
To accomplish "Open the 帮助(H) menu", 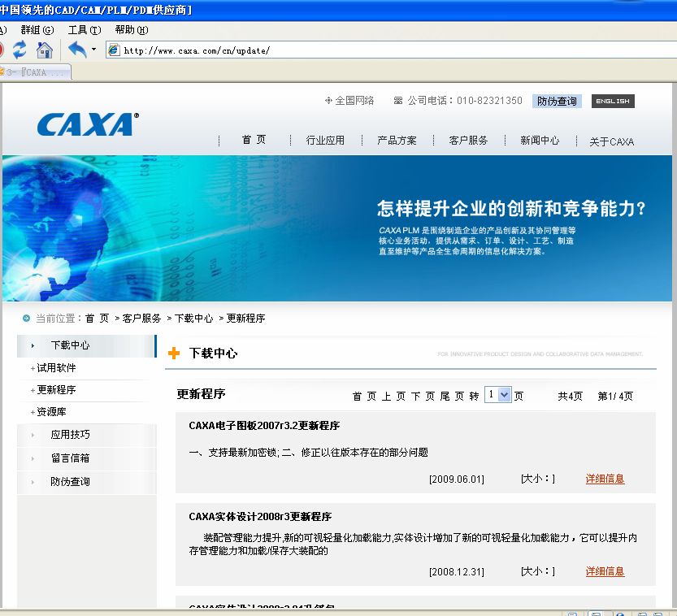I will (x=132, y=30).
